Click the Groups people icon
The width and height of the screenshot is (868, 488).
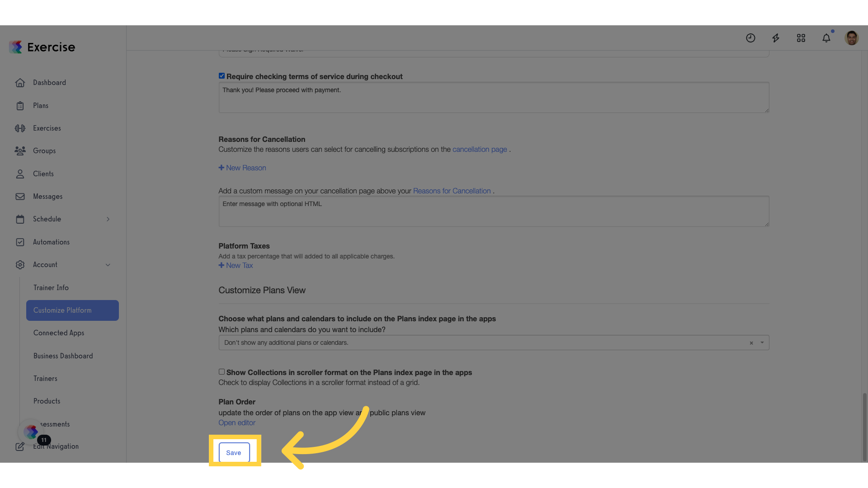point(20,151)
